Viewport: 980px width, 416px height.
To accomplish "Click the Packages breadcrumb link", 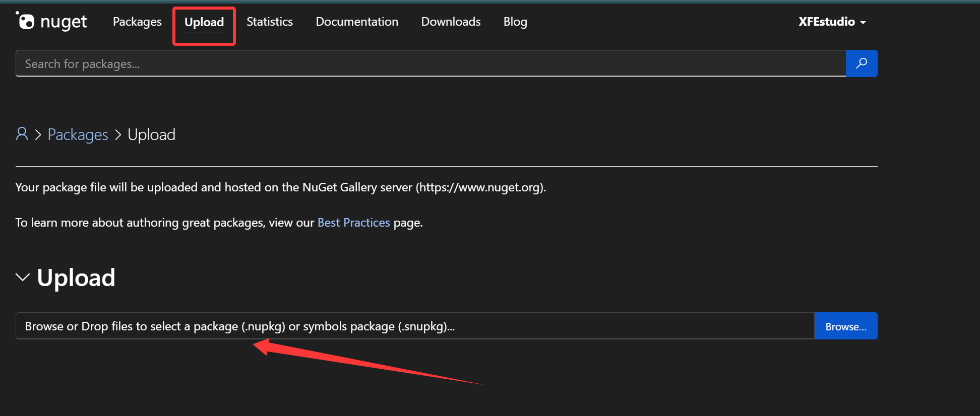I will click(78, 134).
